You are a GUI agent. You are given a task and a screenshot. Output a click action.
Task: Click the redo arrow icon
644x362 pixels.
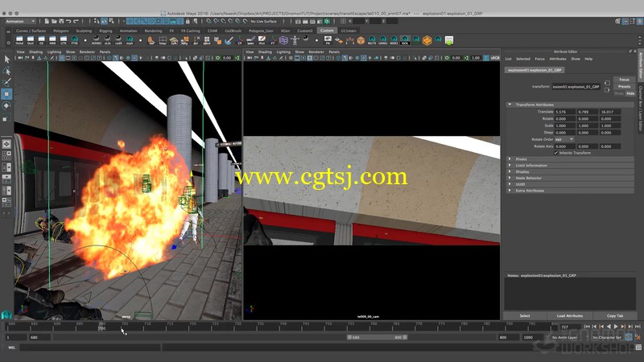76,21
